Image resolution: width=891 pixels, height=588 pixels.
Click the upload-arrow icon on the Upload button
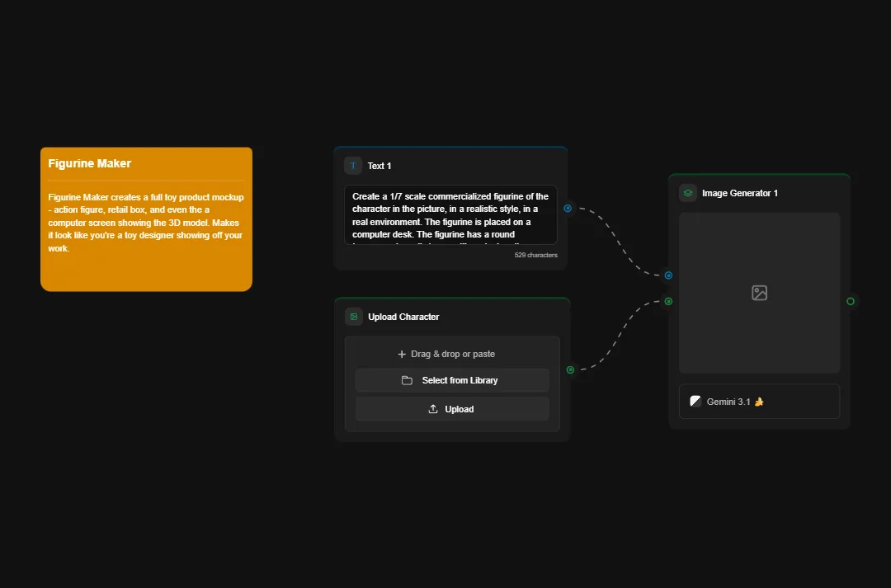coord(432,408)
